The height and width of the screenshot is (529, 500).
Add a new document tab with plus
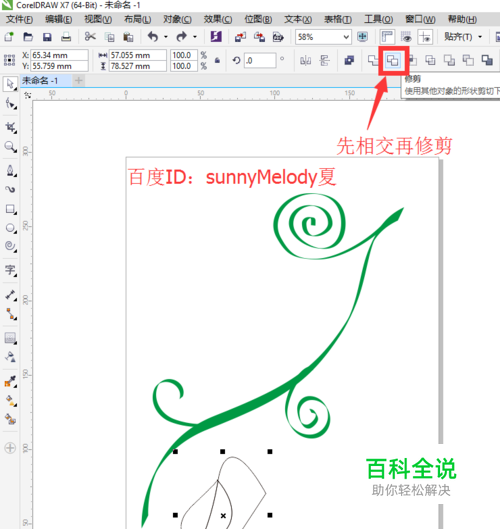click(79, 81)
